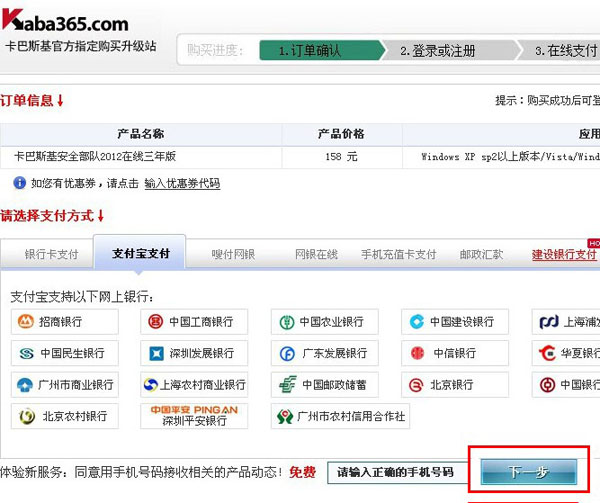The height and width of the screenshot is (503, 600).
Task: Select 中国农业银行 bank logo
Action: [x=325, y=322]
